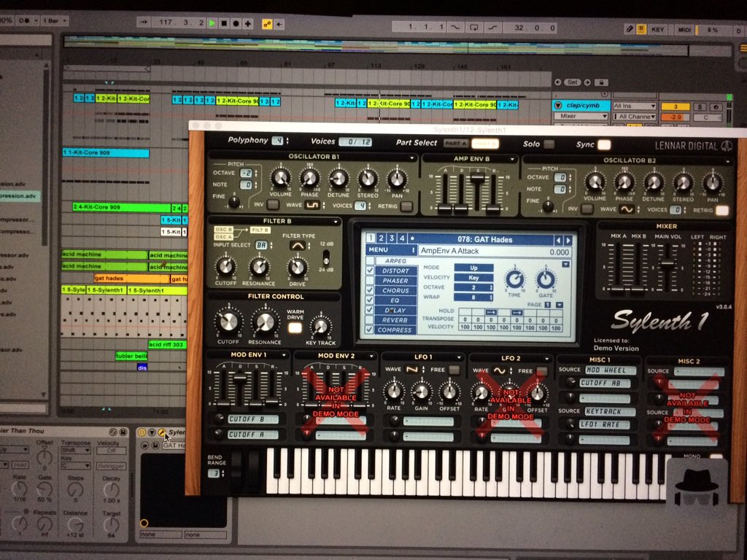Select PART A in Part Select
Screen dimensions: 747x560
455,143
